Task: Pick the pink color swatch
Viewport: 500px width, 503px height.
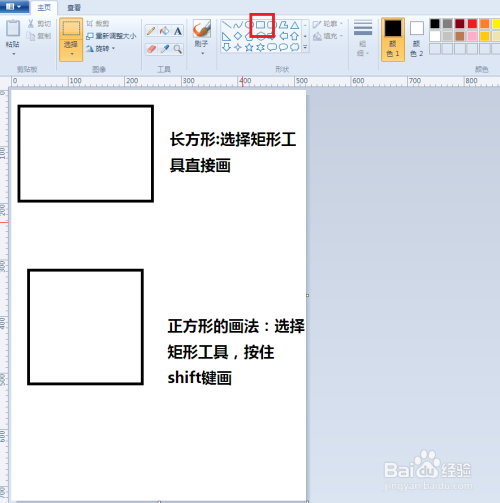Action: tap(472, 36)
